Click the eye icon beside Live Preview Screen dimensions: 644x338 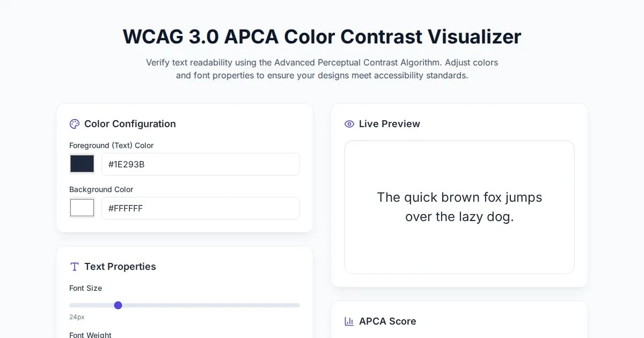pos(349,124)
